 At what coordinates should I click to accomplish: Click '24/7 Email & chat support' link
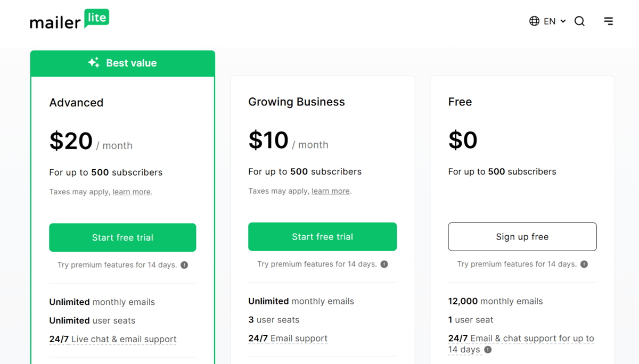point(521,338)
